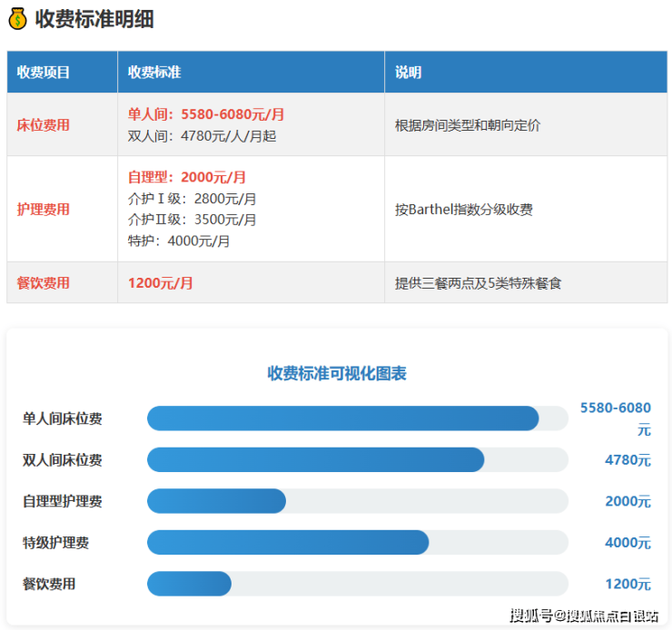Viewport: 672px width, 630px height.
Task: Click the 收费标准可视化图表 chart title
Action: pyautogui.click(x=336, y=373)
